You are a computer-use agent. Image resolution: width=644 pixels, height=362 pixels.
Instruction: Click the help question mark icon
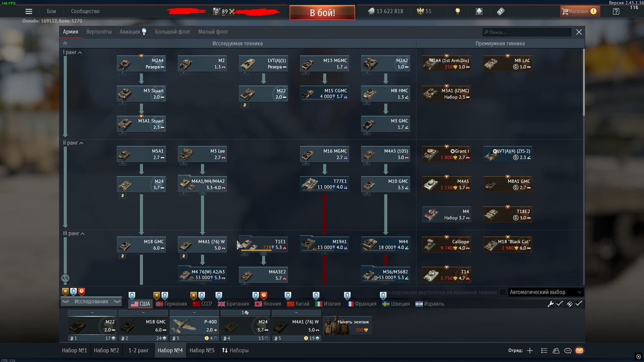point(616,12)
